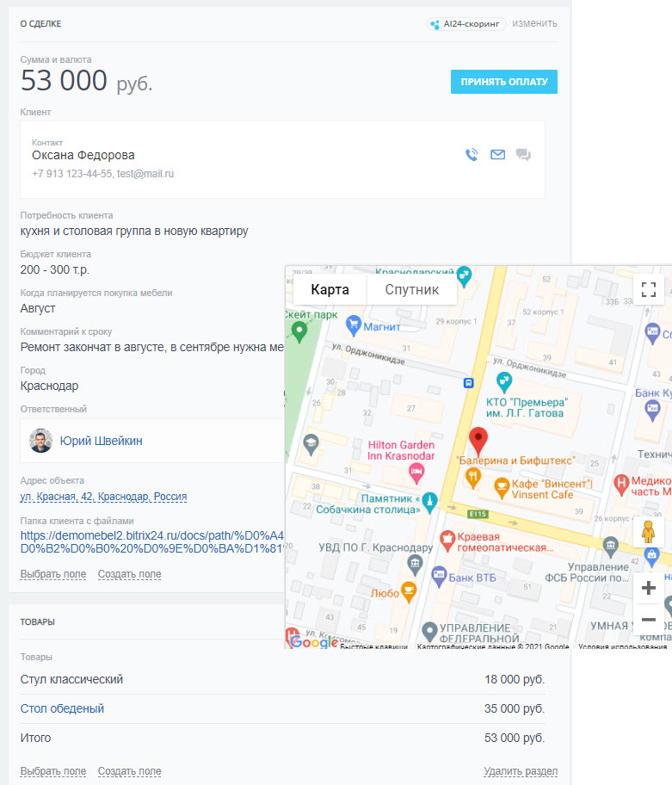The image size is (672, 785).
Task: Open contact name Оксана Федорова
Action: (x=83, y=155)
